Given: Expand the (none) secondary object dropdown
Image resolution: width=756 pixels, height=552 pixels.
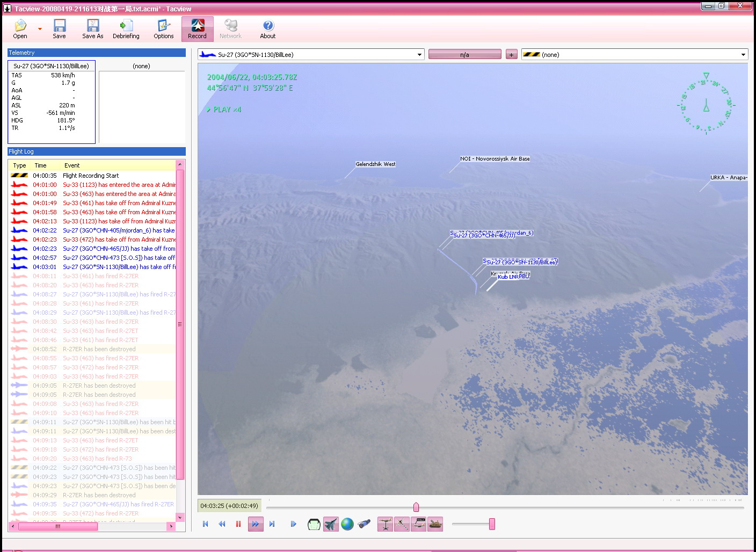Looking at the screenshot, I should [x=743, y=55].
